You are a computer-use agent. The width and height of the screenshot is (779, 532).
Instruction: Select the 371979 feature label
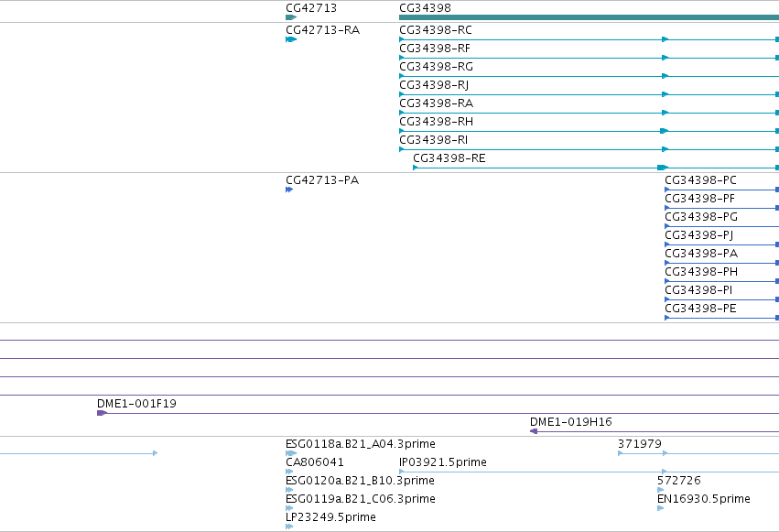point(639,443)
